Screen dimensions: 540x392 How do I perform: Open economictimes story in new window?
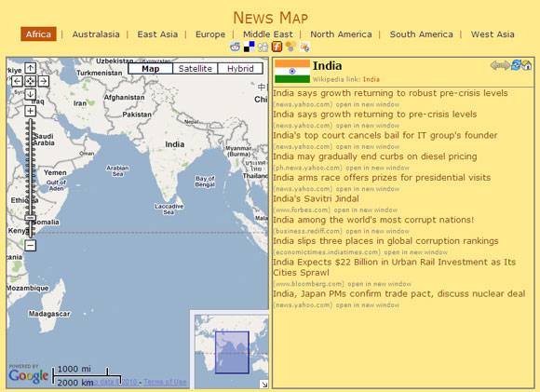tap(415, 252)
